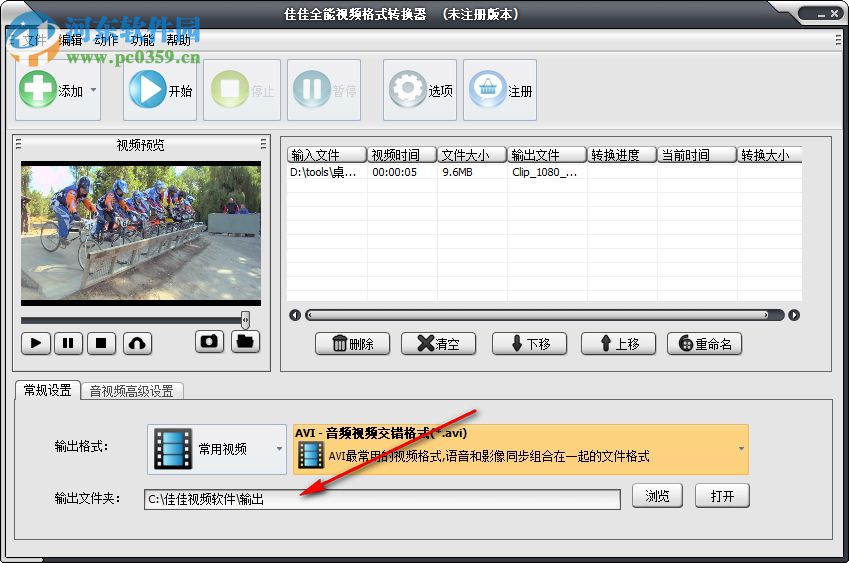Screen dimensions: 849x563
Task: Click the 当前时间 column header
Action: [697, 155]
